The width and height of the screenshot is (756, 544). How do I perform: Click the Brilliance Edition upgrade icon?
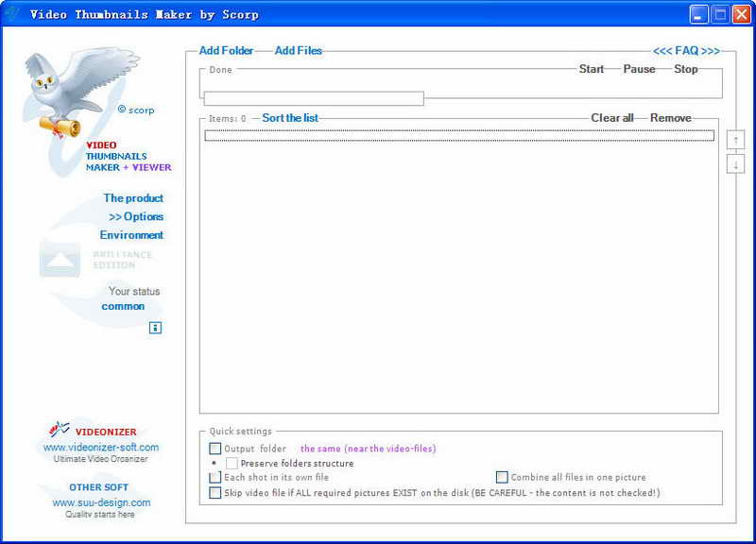(60, 261)
